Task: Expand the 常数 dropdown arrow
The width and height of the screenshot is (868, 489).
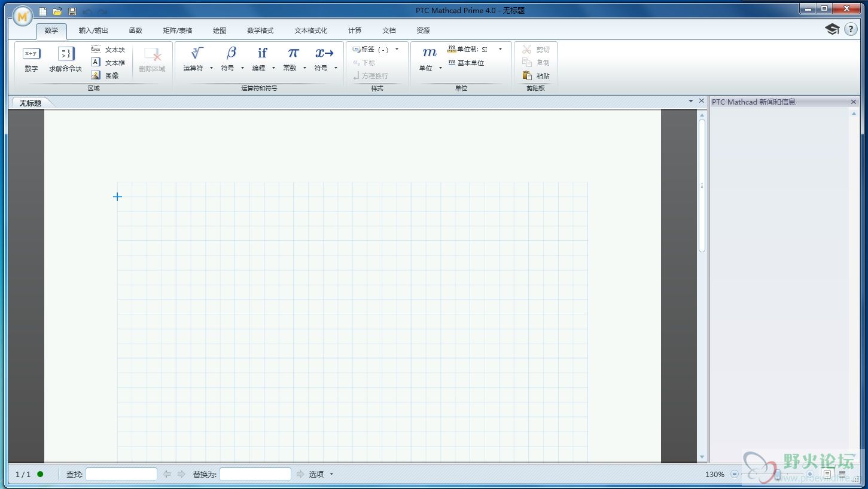Action: click(x=304, y=68)
